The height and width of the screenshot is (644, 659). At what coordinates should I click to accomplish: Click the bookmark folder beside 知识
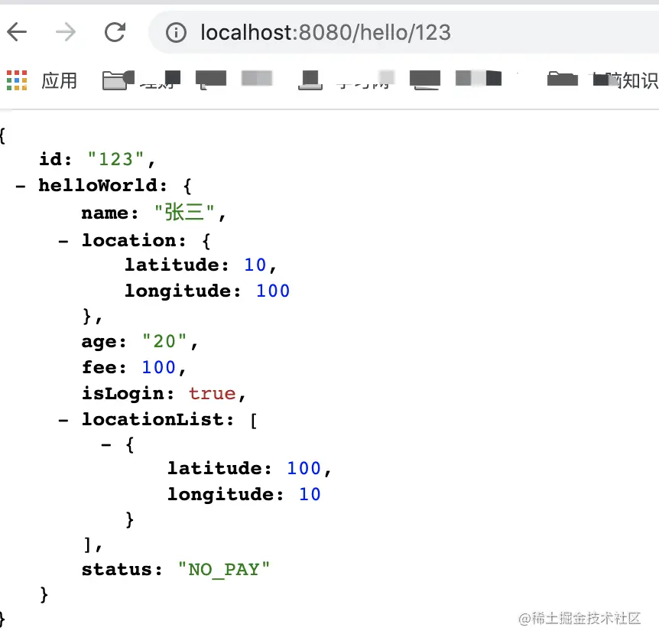[x=563, y=80]
